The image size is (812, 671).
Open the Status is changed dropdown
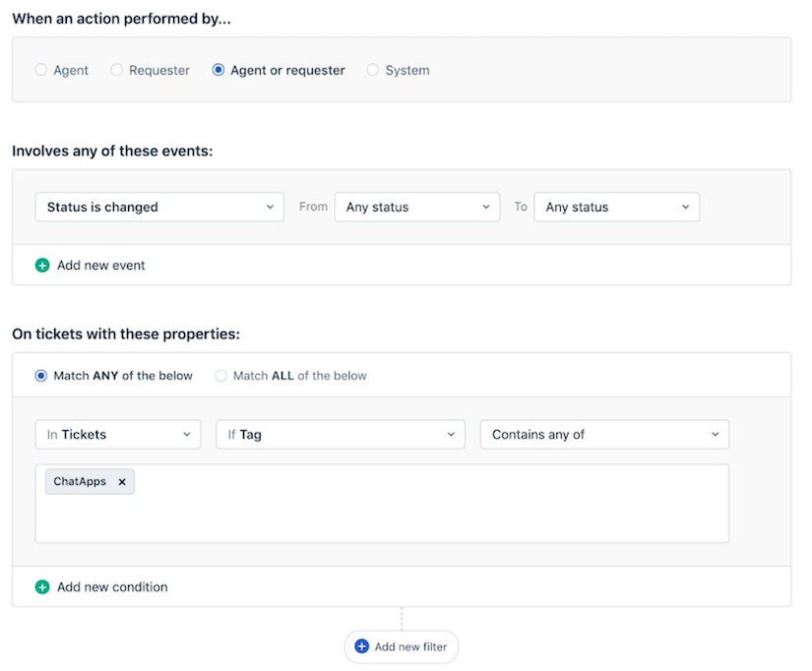[x=159, y=208]
